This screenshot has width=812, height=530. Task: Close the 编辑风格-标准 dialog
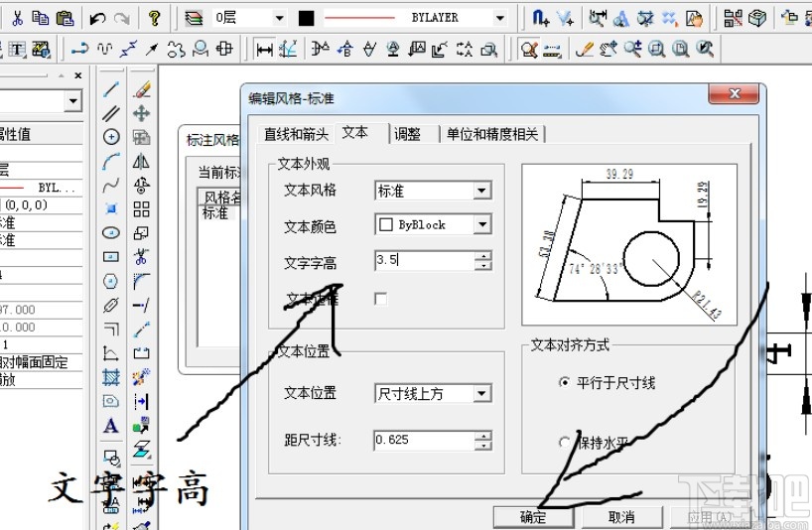coord(735,93)
